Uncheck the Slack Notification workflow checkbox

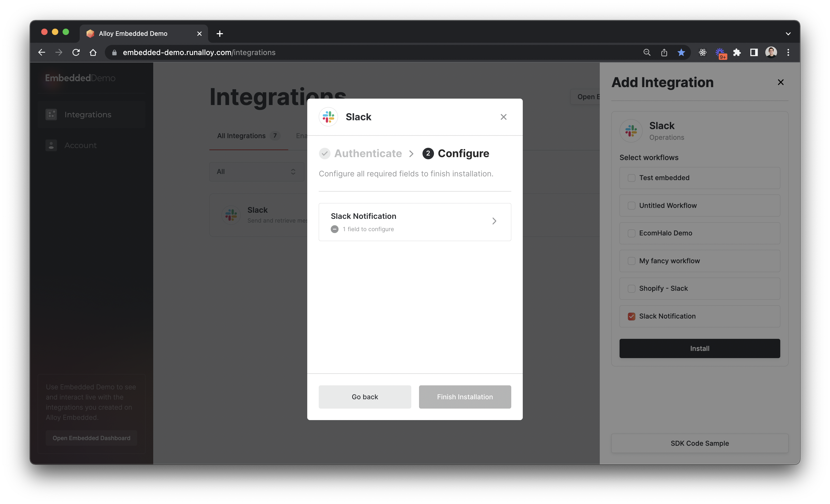(x=631, y=316)
